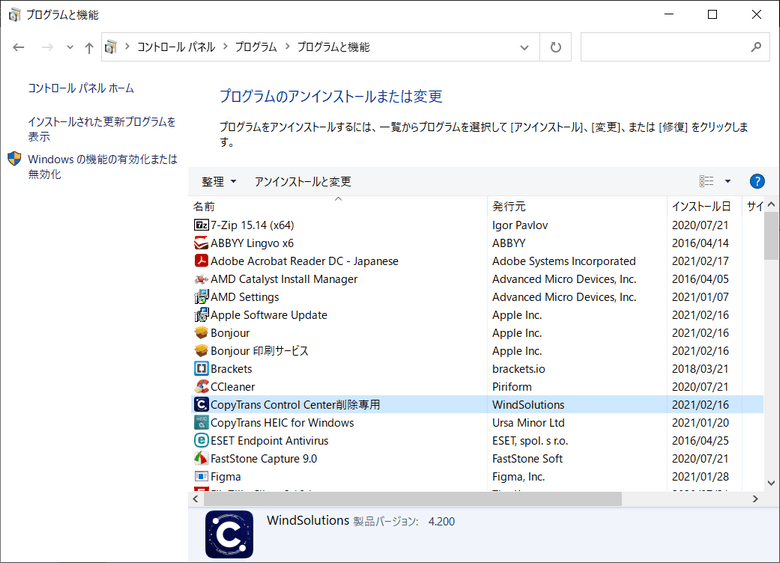Click the horizontal scrollbar thumb
This screenshot has height=563, width=780.
(411, 498)
